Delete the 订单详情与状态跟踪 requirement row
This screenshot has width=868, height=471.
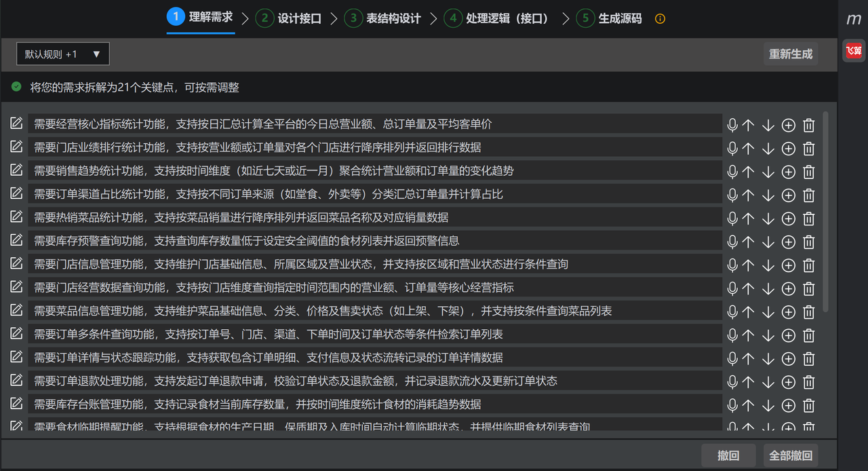(808, 358)
